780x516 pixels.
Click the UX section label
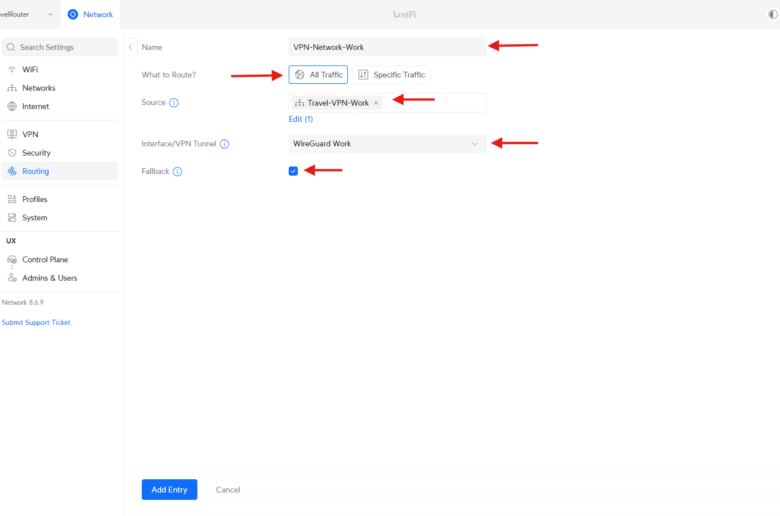coord(11,240)
